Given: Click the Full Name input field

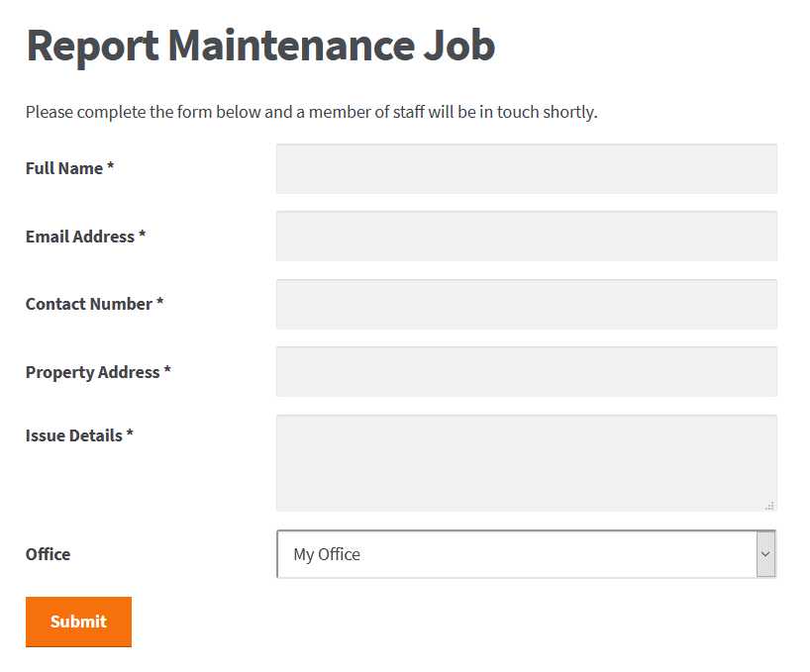Looking at the screenshot, I should coord(527,169).
